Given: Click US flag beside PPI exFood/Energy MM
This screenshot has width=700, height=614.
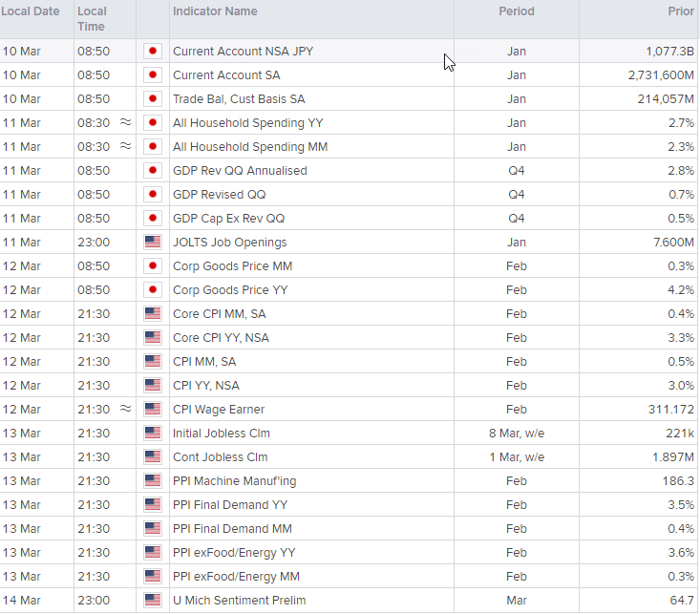Looking at the screenshot, I should click(153, 577).
